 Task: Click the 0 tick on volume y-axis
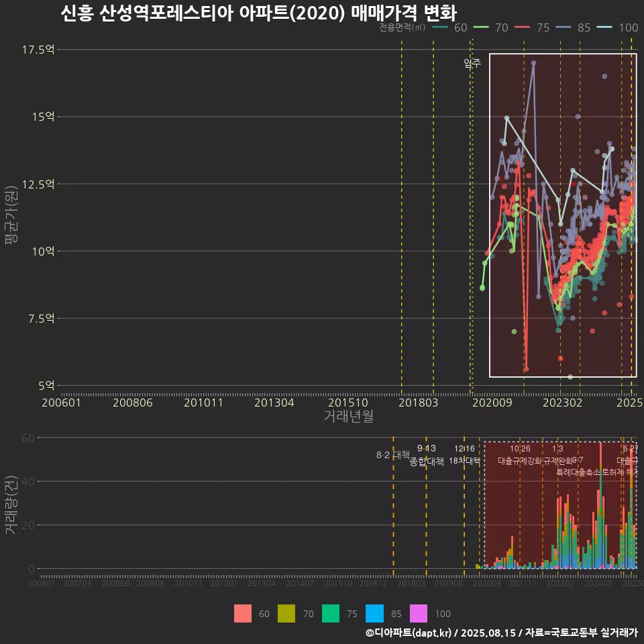pos(32,569)
